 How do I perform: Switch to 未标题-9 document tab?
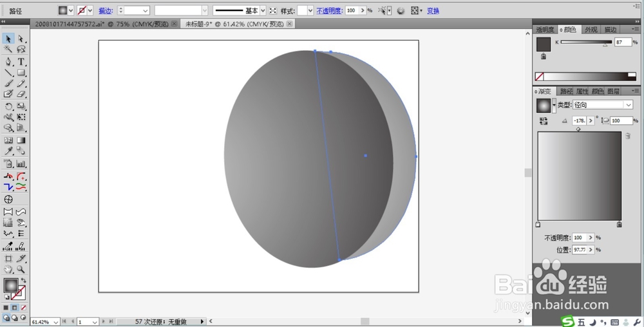[234, 24]
